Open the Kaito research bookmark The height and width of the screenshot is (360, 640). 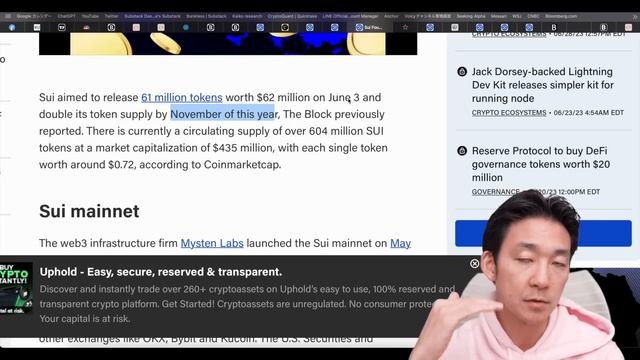(x=247, y=16)
